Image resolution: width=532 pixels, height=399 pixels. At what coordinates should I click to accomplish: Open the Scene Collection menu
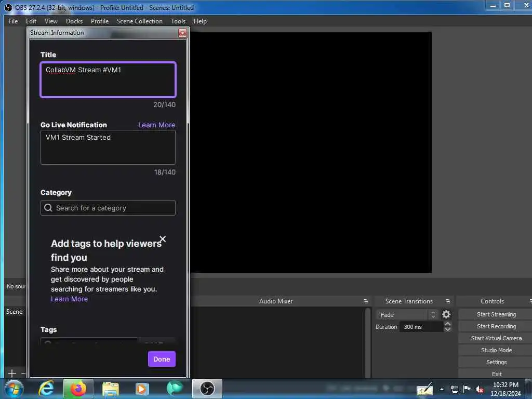coord(139,21)
